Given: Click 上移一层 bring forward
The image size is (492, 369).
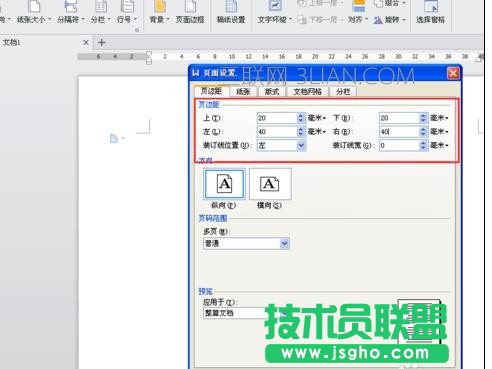Looking at the screenshot, I should click(320, 4).
